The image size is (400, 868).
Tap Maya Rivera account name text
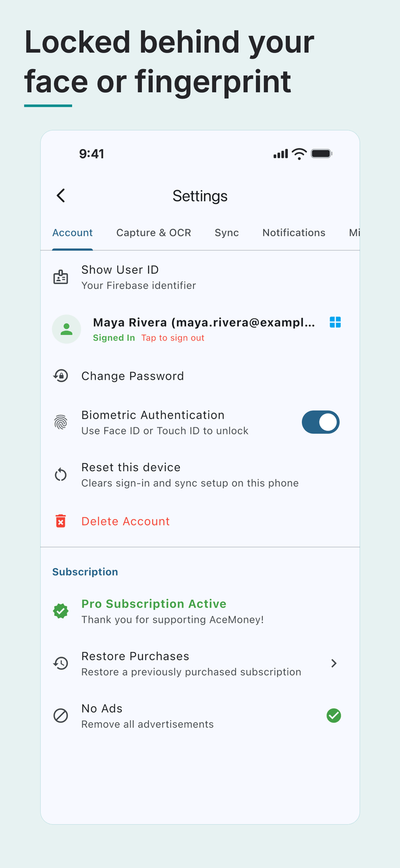(x=204, y=322)
